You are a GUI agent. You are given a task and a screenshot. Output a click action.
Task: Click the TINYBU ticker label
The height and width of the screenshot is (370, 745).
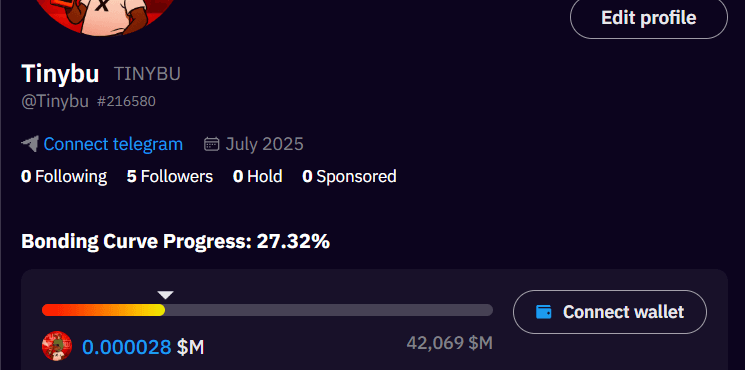(x=147, y=74)
